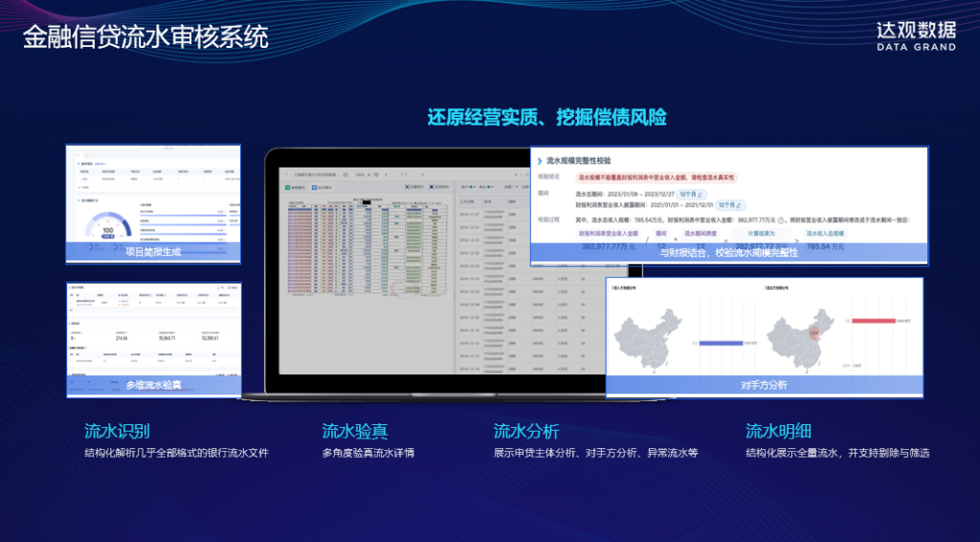Open the 账户 filter dropdown
980x542 pixels.
(470, 188)
